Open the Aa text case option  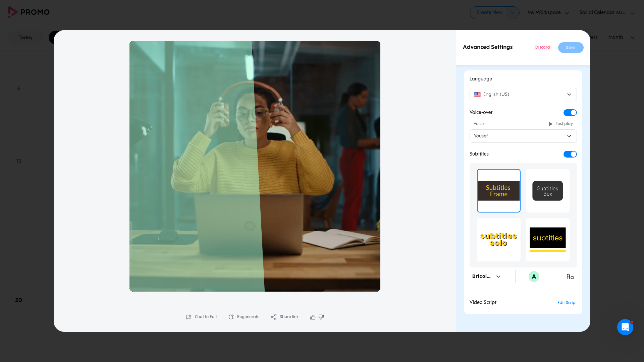click(570, 277)
